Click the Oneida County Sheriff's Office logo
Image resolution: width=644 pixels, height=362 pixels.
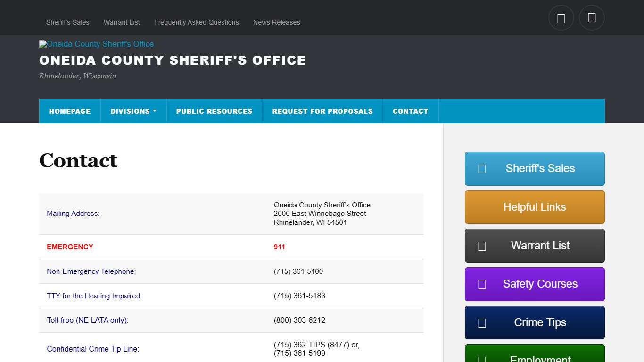[x=96, y=44]
